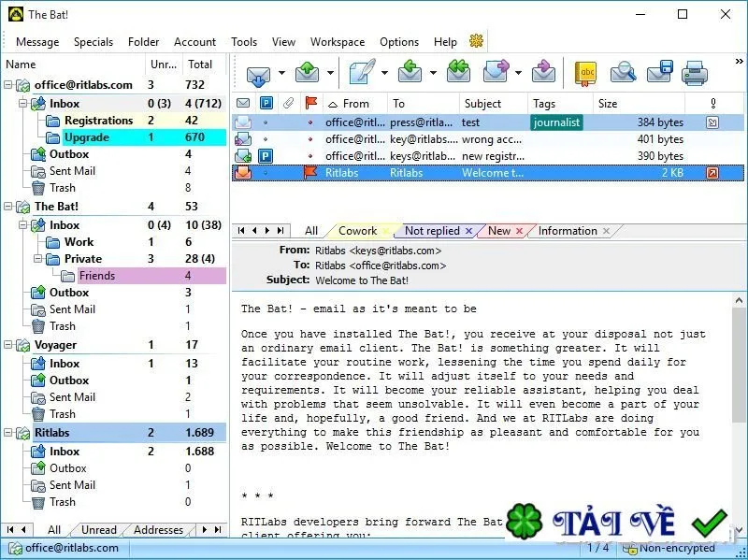Click the Search messages magnifier icon

click(x=623, y=73)
